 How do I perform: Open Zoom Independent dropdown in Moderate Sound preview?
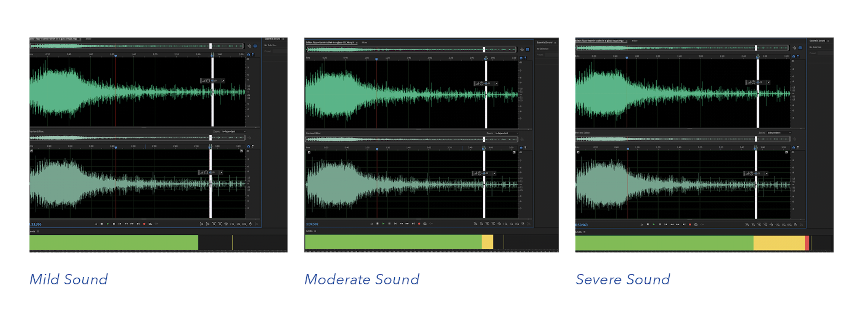[x=507, y=133]
